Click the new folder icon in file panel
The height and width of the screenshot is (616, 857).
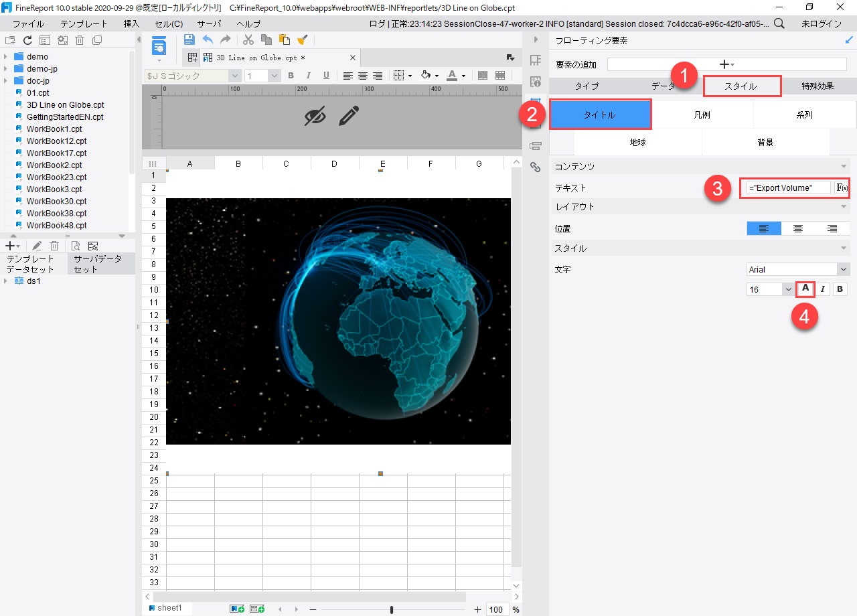click(x=11, y=40)
